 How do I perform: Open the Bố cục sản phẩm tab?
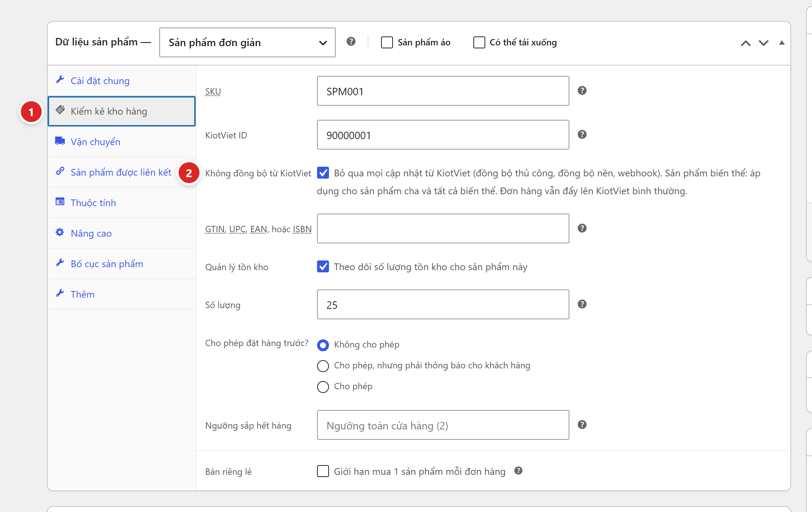click(x=122, y=264)
